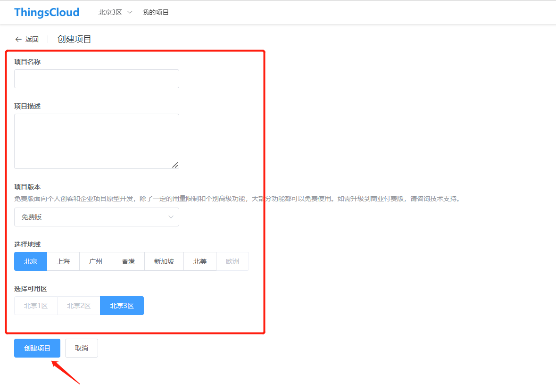Click the textarea resize handle

pyautogui.click(x=175, y=165)
